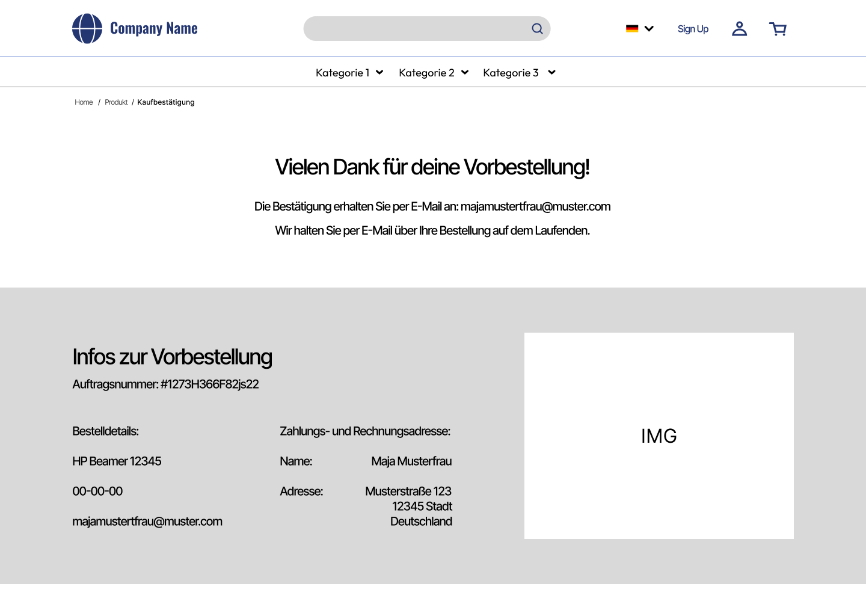
Task: Click the Sign Up link
Action: point(693,29)
